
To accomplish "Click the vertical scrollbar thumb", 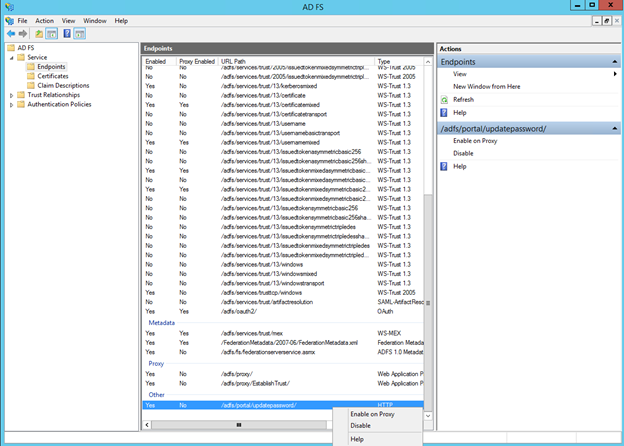I will [428, 303].
